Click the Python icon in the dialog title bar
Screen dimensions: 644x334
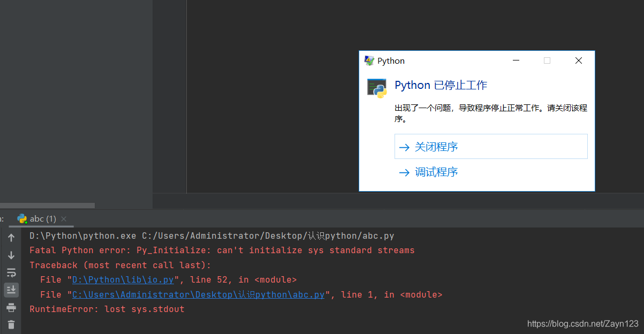369,61
